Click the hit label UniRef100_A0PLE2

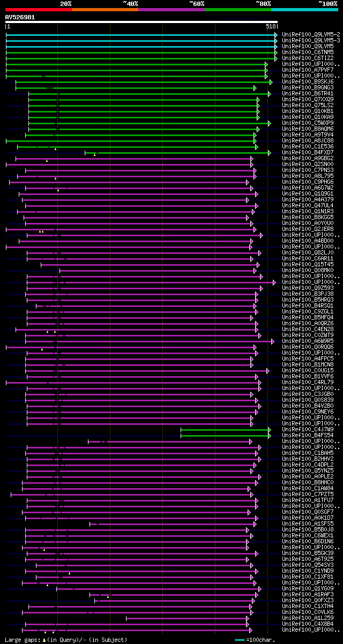click(x=308, y=476)
